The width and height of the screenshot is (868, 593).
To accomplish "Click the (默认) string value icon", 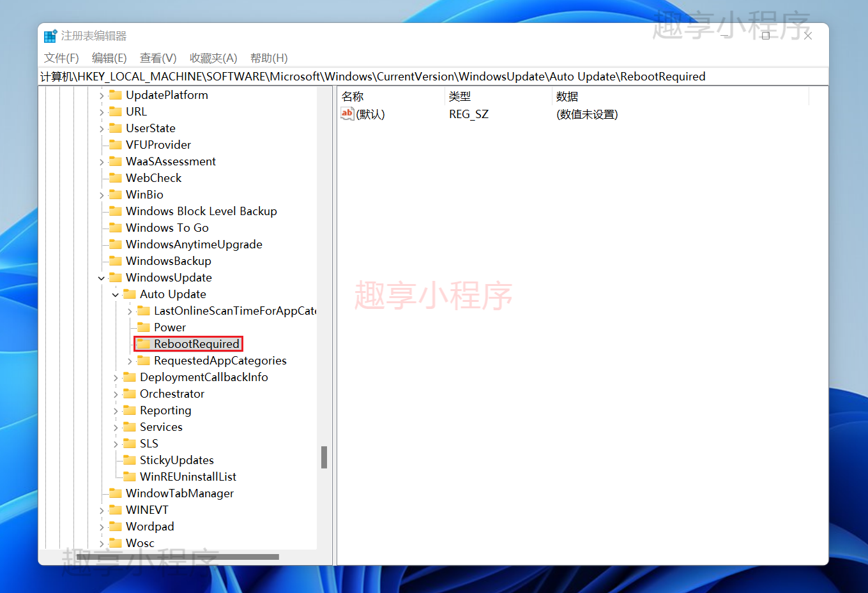I will tap(347, 114).
